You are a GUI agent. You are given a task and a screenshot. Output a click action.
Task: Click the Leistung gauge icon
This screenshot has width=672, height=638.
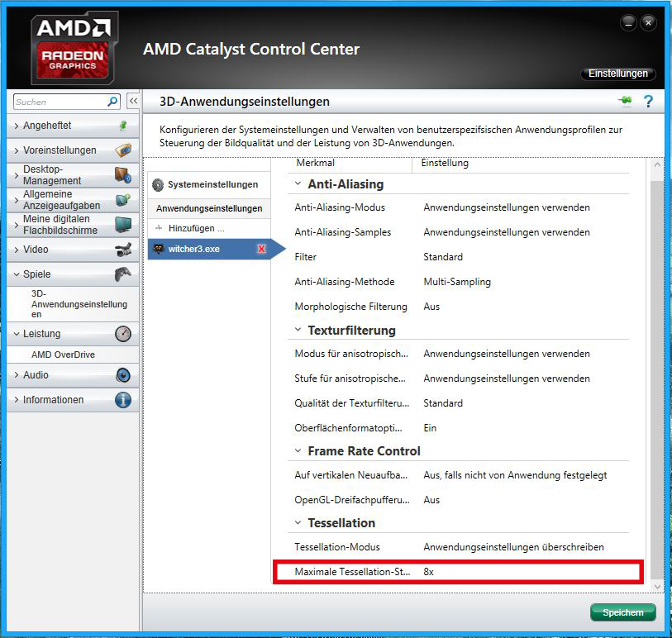pos(123,334)
